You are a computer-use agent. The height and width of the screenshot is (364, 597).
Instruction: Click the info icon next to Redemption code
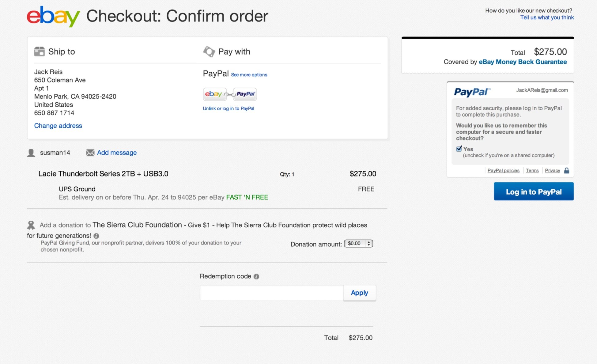click(x=256, y=276)
